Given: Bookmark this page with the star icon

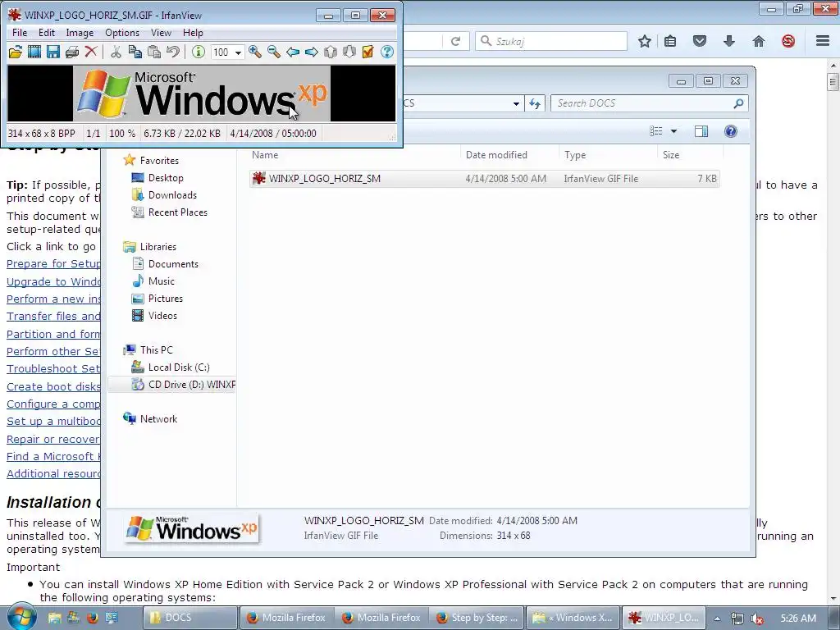Looking at the screenshot, I should 645,41.
